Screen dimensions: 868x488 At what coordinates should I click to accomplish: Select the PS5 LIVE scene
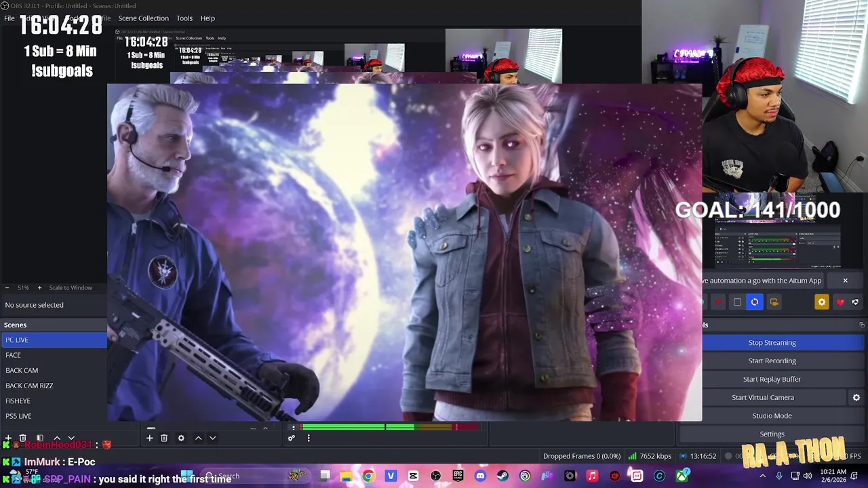(x=54, y=416)
